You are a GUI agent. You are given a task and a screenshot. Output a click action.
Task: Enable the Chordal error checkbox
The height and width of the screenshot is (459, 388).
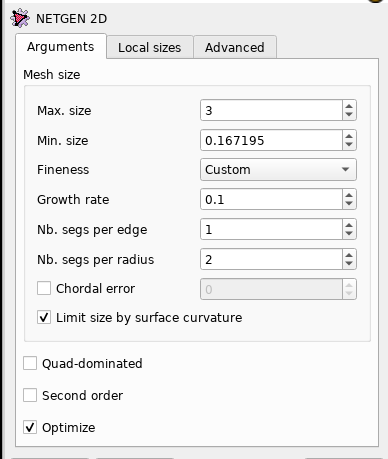click(x=44, y=288)
